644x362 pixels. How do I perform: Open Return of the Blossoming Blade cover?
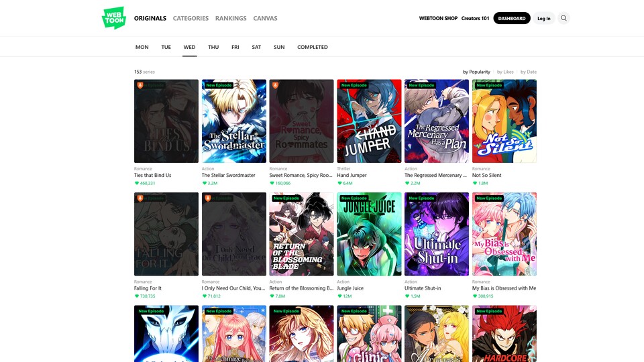coord(301,234)
